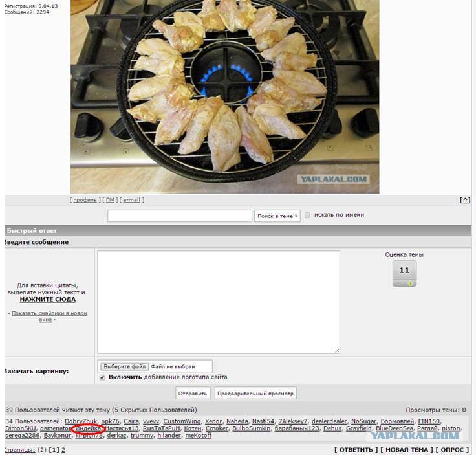Open user BulboSumkin link
This screenshot has height=455, width=476.
coord(251,428)
